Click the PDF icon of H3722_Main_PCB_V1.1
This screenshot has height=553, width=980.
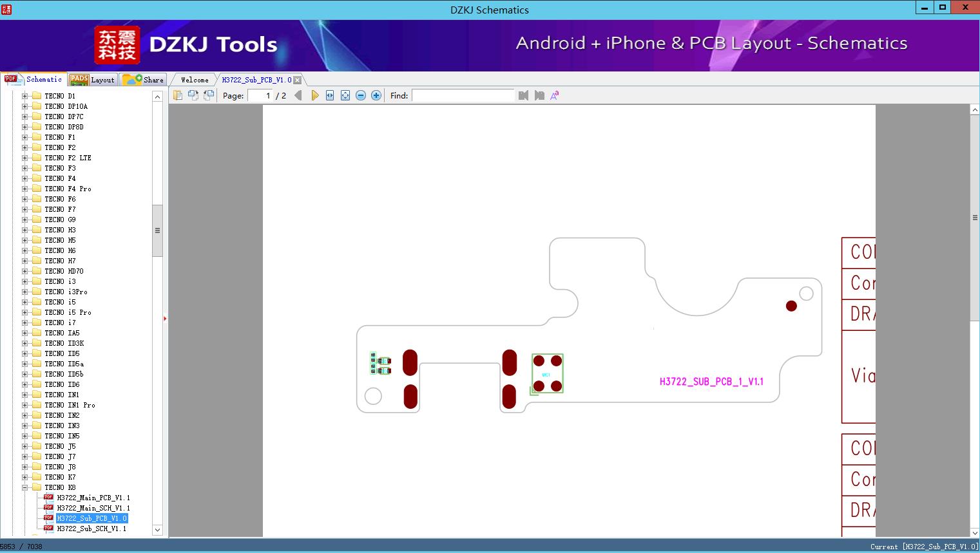48,497
